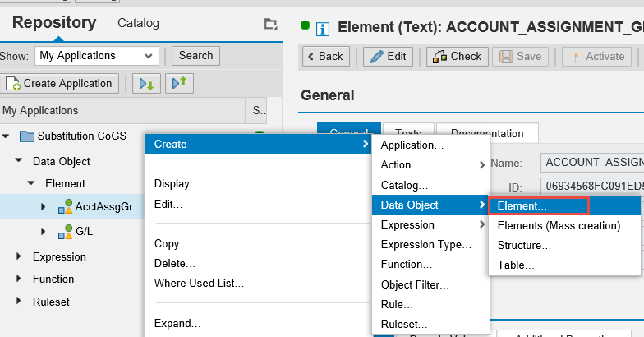644x337 pixels.
Task: Click the G/L element icon
Action: point(65,232)
